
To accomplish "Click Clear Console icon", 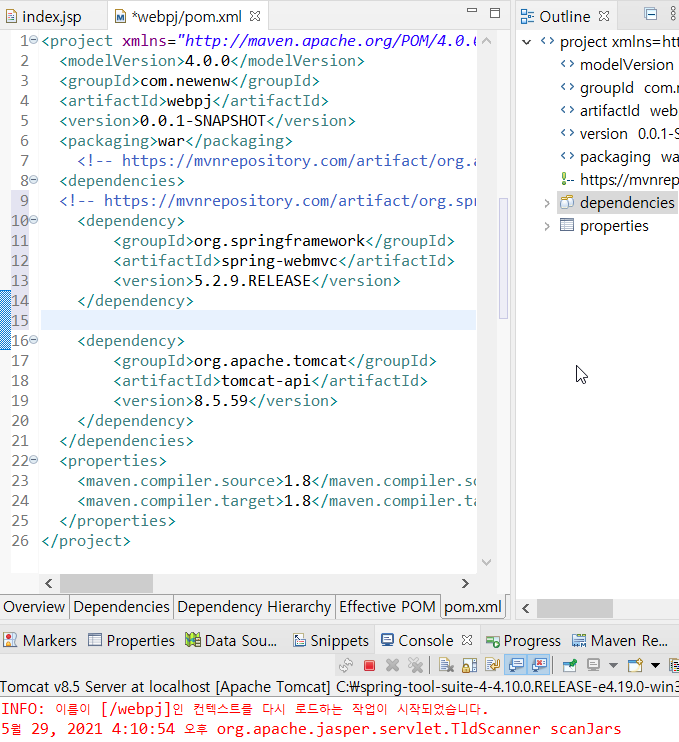I will [446, 666].
